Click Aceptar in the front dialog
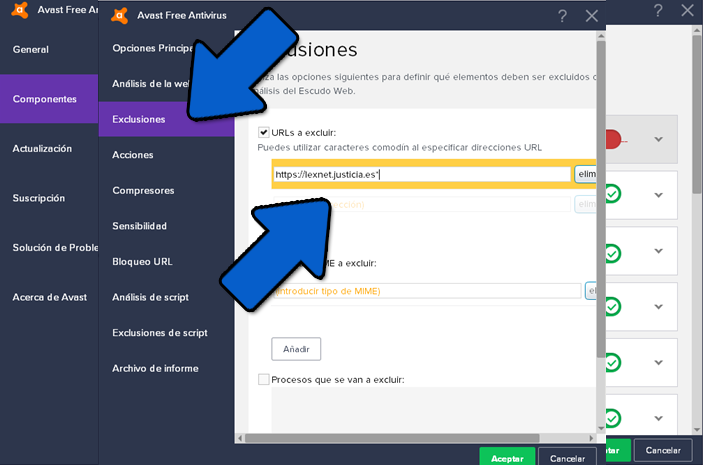Viewport: 703px width, 465px height. tap(507, 457)
